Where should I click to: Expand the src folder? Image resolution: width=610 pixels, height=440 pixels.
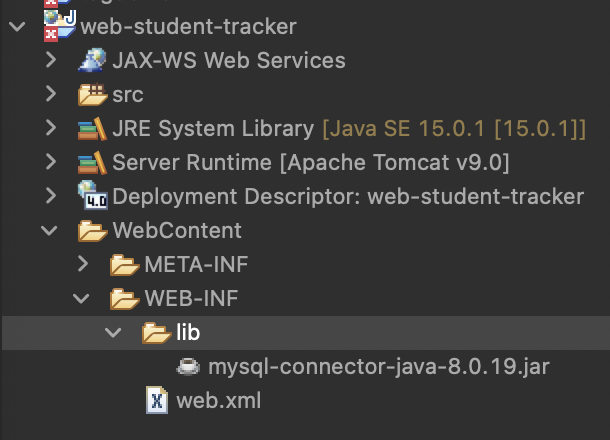pyautogui.click(x=51, y=94)
